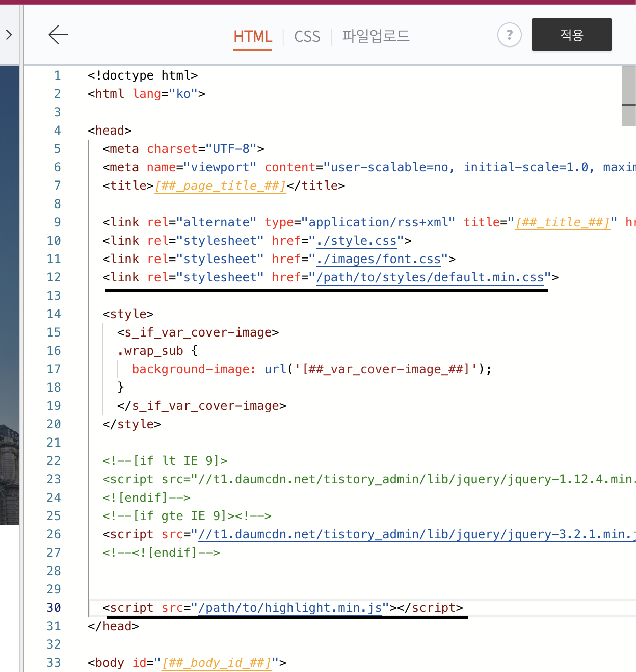The height and width of the screenshot is (672, 636).
Task: Click the opening <style> tag
Action: 128,314
